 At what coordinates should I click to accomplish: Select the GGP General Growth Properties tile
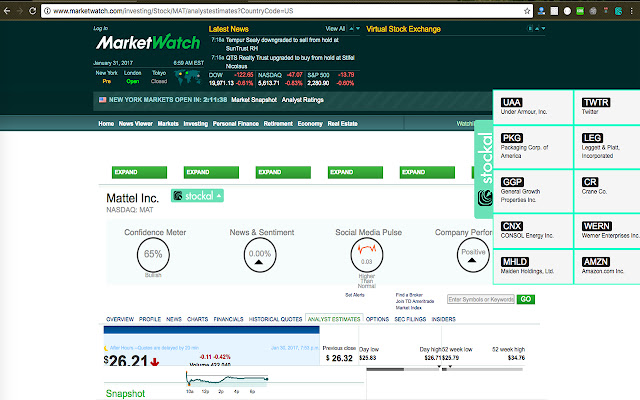point(533,191)
